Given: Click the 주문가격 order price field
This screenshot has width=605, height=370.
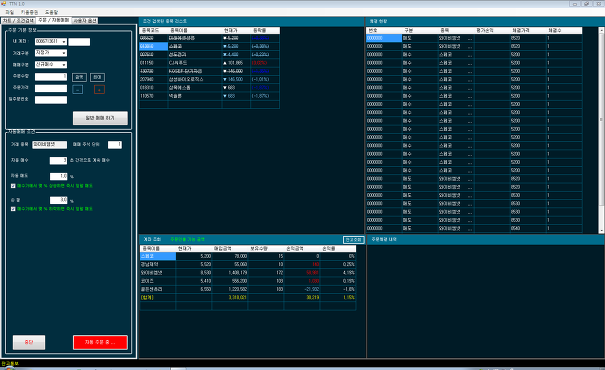Looking at the screenshot, I should point(51,88).
